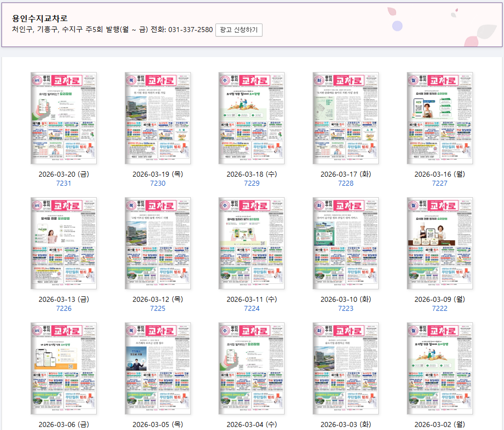Viewport: 504px width, 430px height.
Task: Open issue 7227 via its number link
Action: coord(439,183)
